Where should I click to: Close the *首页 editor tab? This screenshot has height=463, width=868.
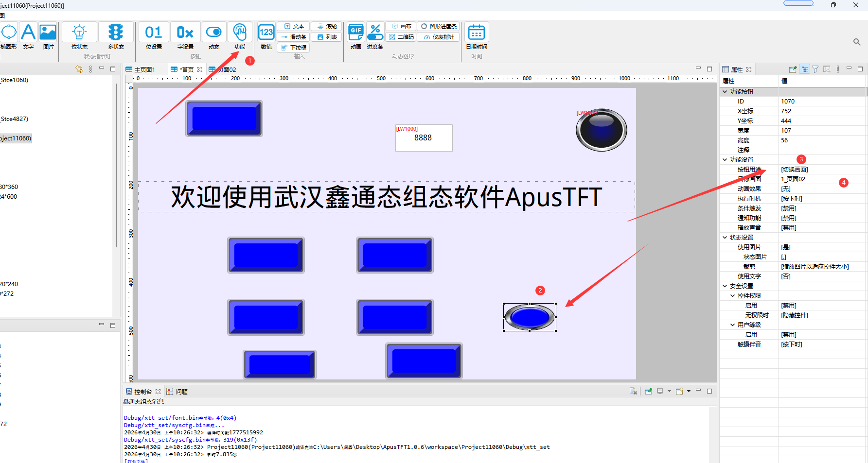[x=200, y=69]
